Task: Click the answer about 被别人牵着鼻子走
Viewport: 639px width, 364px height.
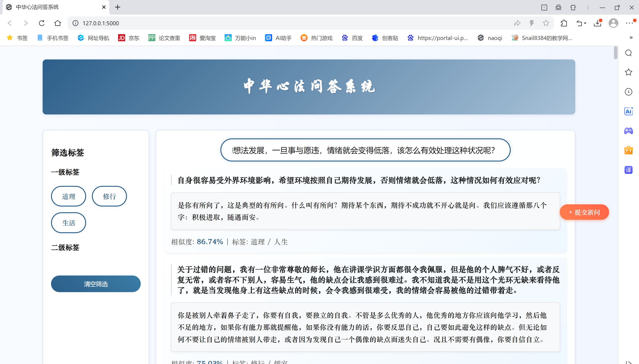Action: [x=365, y=327]
